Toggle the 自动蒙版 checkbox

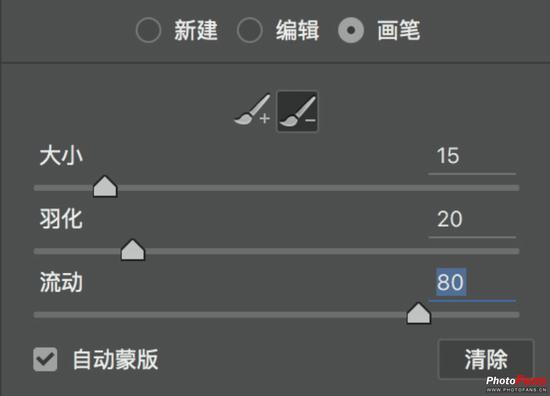tap(45, 359)
